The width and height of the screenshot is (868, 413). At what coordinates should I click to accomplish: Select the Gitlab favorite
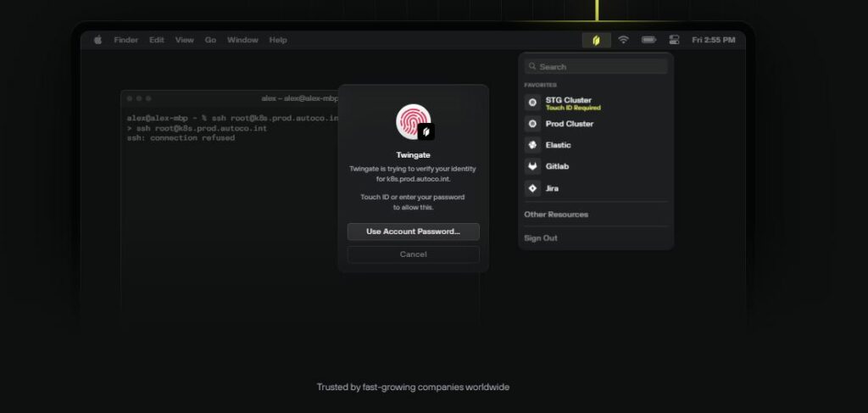596,166
